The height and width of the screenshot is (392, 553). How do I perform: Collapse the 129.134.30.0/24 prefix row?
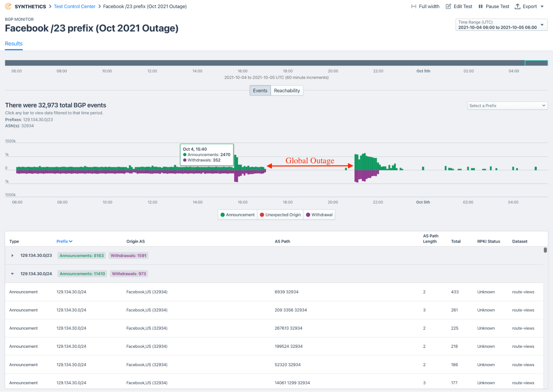coord(12,274)
